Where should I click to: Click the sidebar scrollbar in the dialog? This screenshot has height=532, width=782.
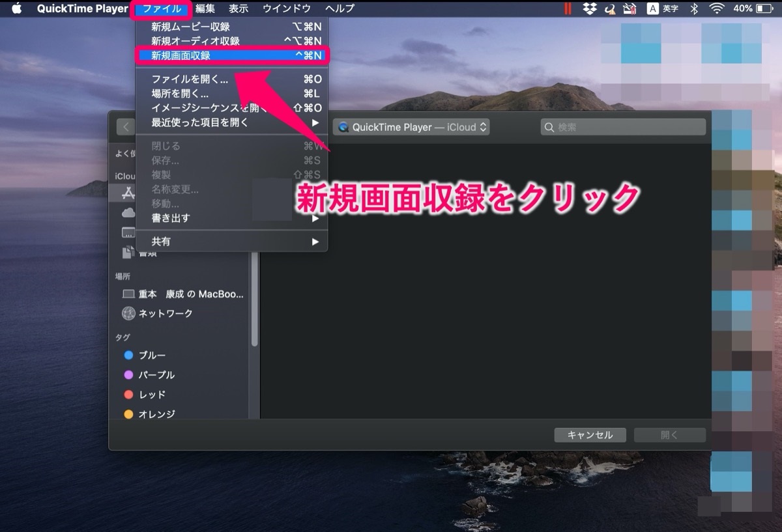click(254, 300)
